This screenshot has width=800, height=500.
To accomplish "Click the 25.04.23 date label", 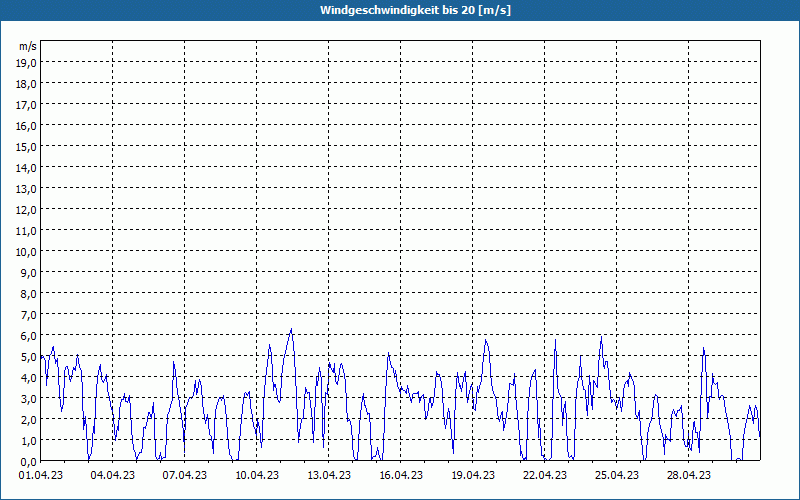I will 617,476.
